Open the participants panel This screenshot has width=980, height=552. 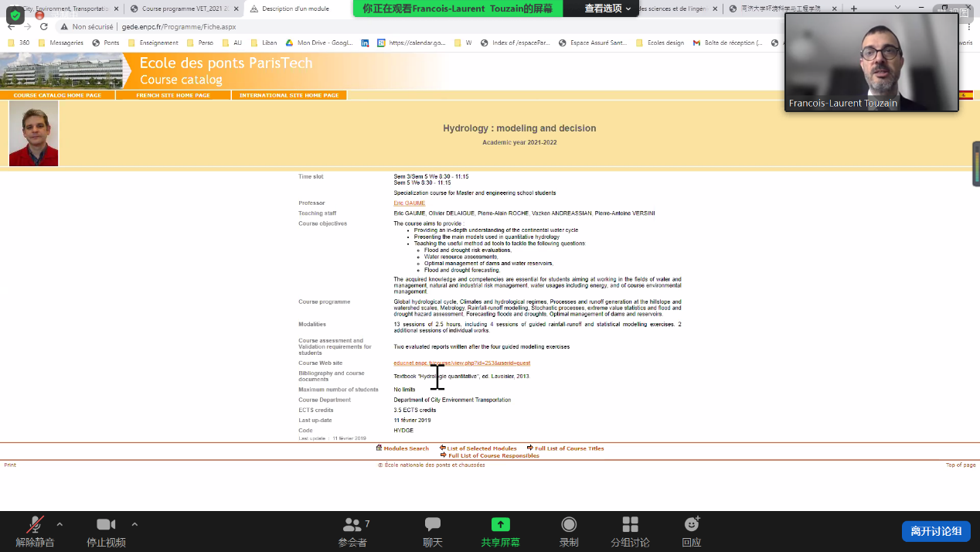(352, 525)
